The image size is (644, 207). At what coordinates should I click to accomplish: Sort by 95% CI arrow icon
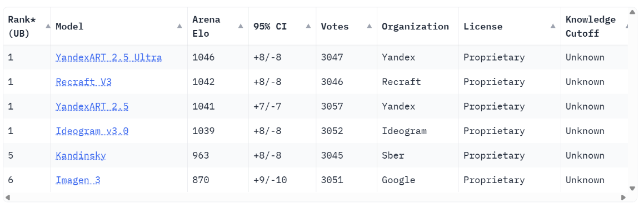coord(308,26)
